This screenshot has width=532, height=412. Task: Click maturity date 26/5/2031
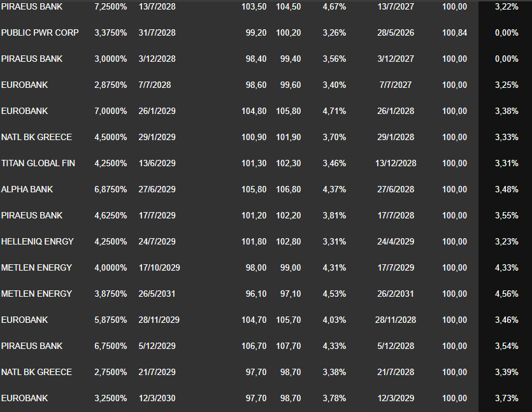[157, 294]
